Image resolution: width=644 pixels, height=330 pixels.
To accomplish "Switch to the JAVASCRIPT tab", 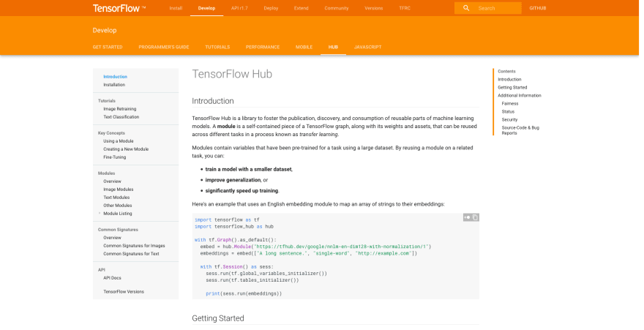I will coord(368,48).
